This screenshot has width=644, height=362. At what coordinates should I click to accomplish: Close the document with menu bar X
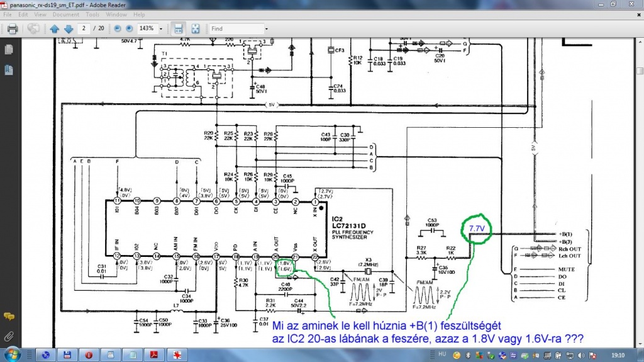click(639, 14)
